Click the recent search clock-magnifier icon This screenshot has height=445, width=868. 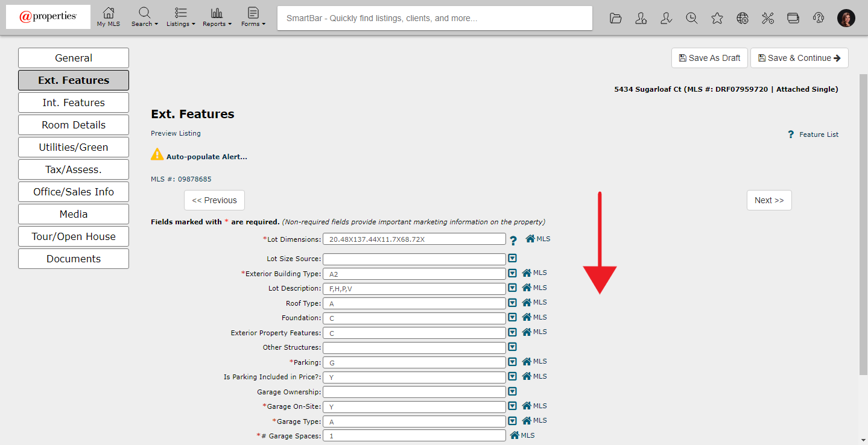click(692, 18)
